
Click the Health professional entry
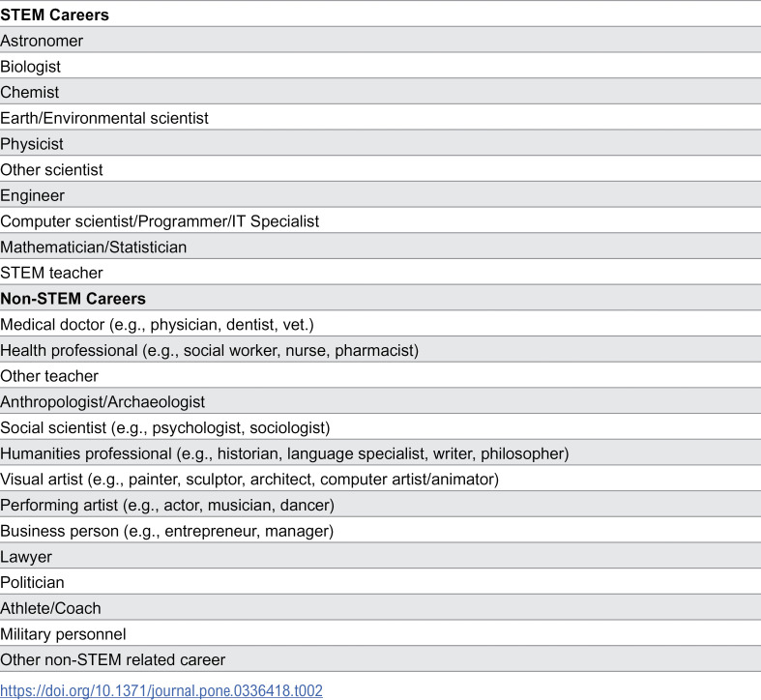point(381,349)
